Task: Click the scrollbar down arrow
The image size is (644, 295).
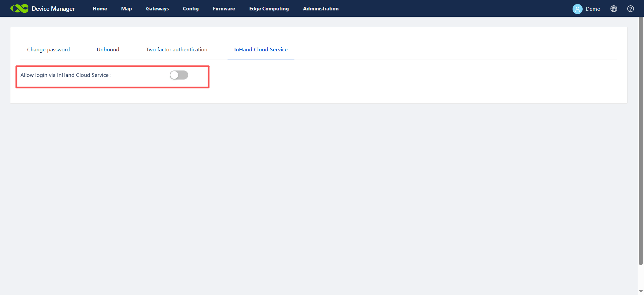Action: point(641,291)
